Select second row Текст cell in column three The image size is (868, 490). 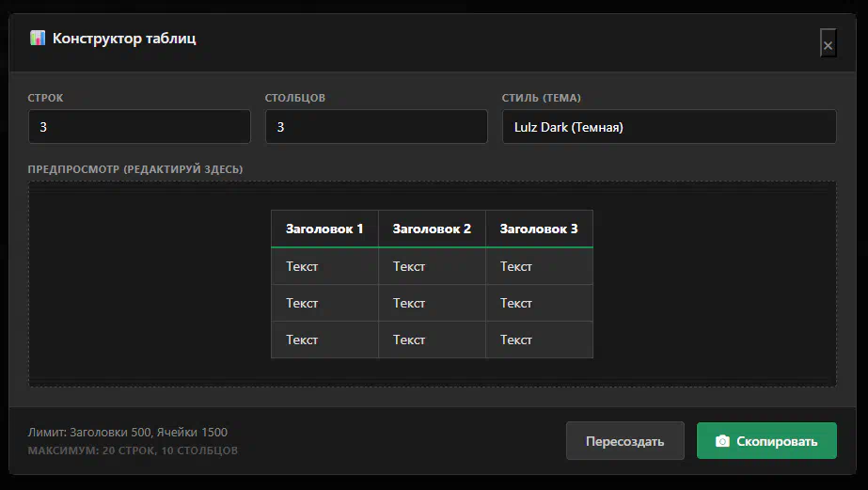pyautogui.click(x=539, y=303)
